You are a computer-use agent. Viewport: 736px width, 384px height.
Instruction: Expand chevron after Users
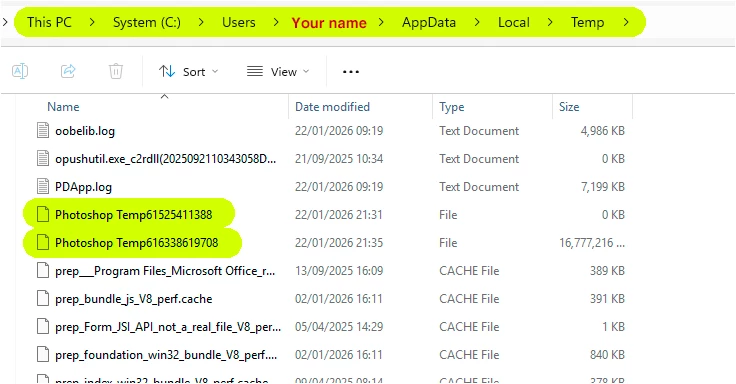pyautogui.click(x=276, y=22)
